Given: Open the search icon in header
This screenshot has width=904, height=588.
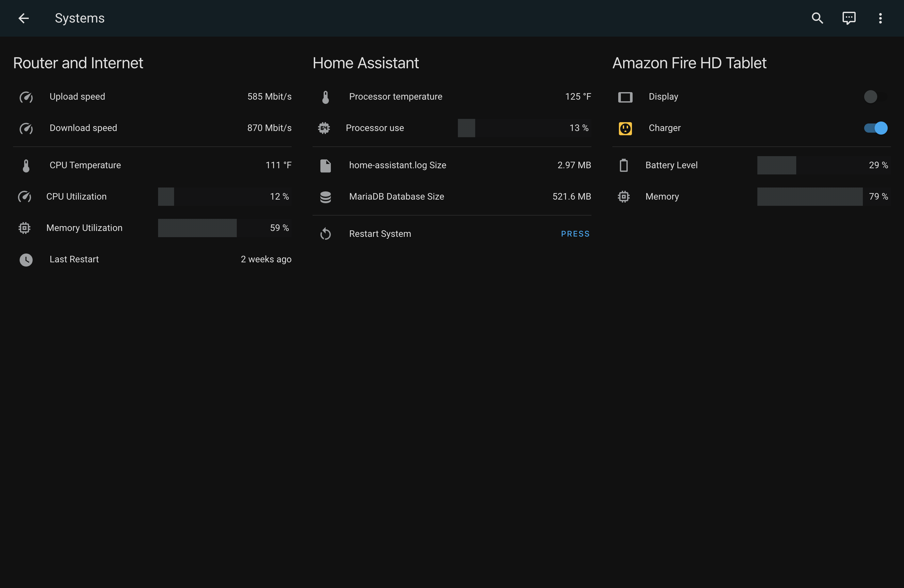Looking at the screenshot, I should tap(817, 18).
